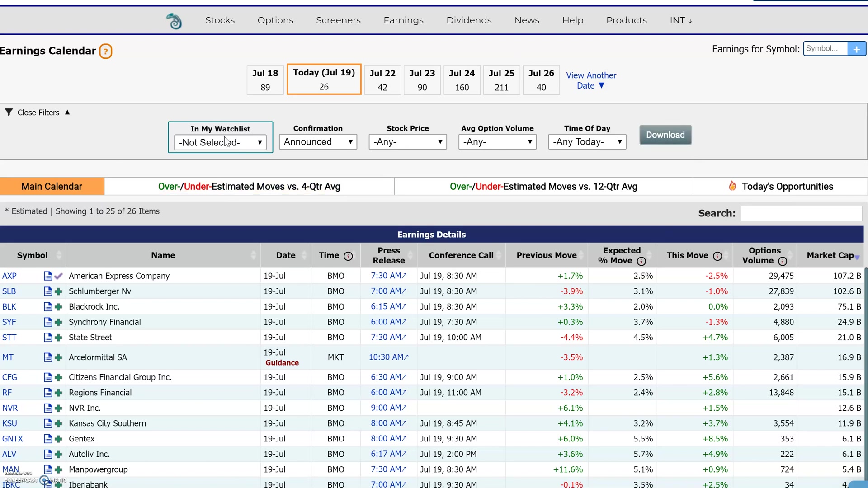Sort by Market Cap column header
The height and width of the screenshot is (488, 868).
830,255
